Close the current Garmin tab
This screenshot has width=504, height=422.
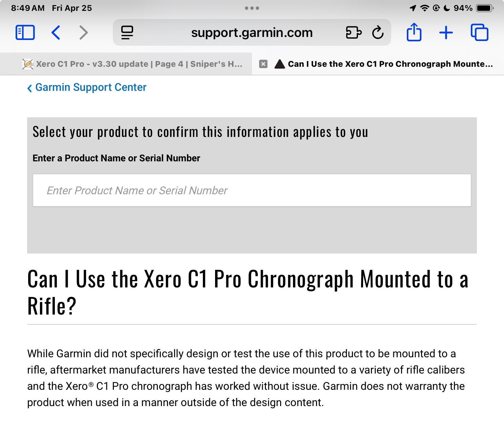[x=263, y=64]
